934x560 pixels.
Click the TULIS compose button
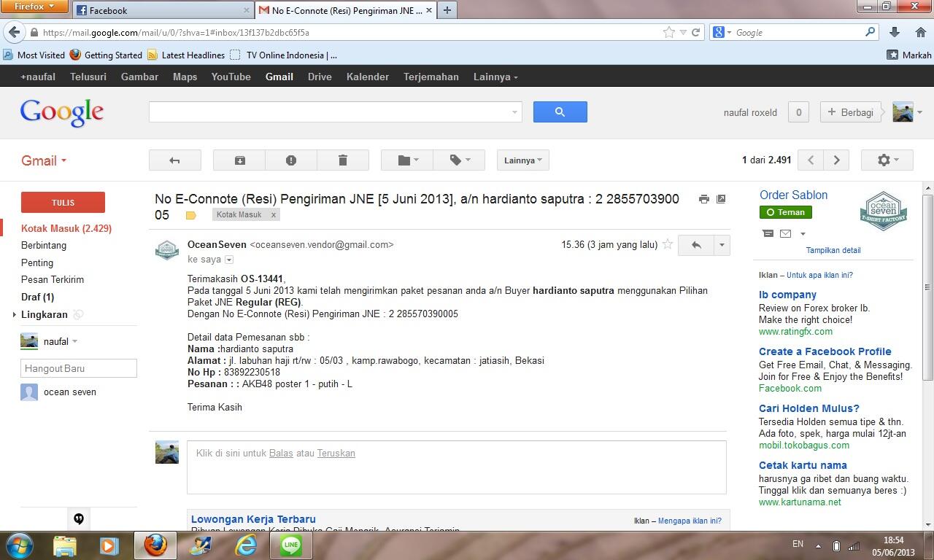pos(63,202)
